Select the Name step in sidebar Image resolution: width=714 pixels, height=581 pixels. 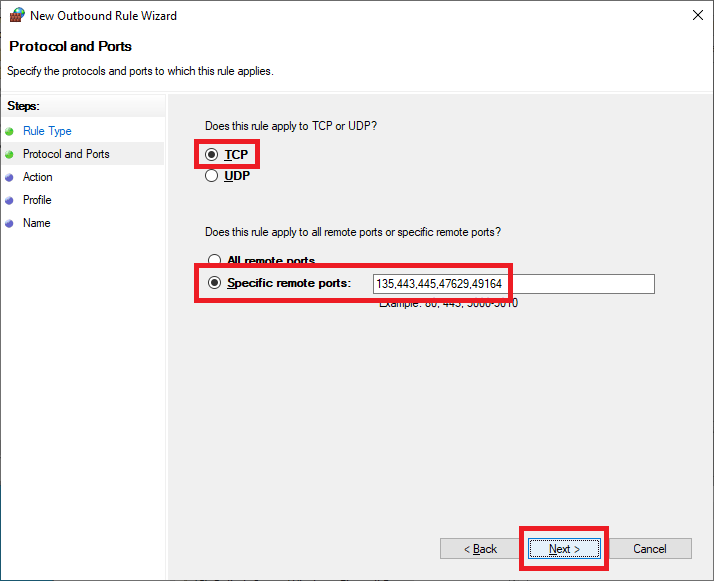pos(36,223)
